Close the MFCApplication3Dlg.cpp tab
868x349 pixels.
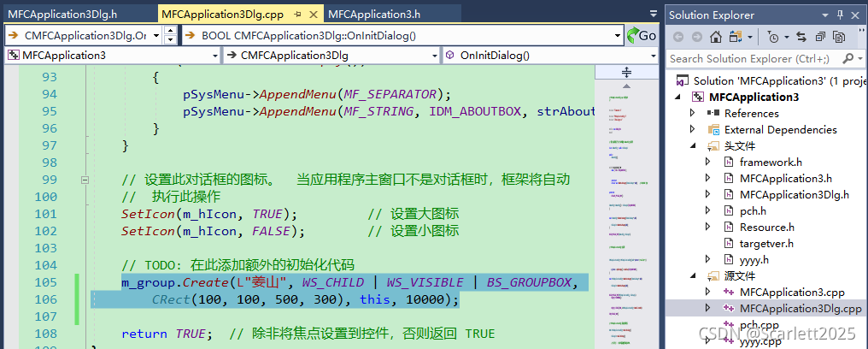coord(314,15)
